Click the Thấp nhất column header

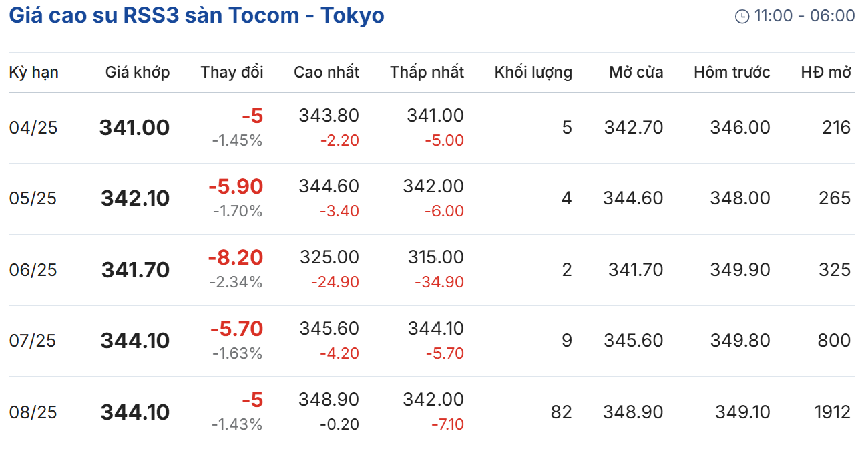[427, 72]
